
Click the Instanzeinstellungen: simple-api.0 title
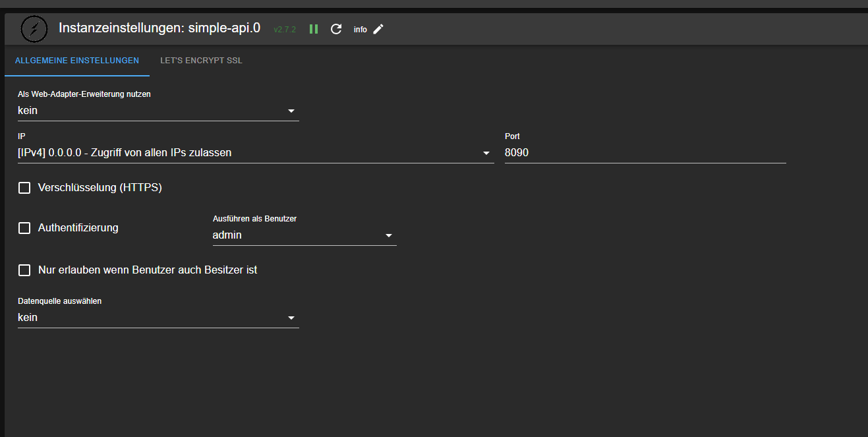pyautogui.click(x=159, y=28)
